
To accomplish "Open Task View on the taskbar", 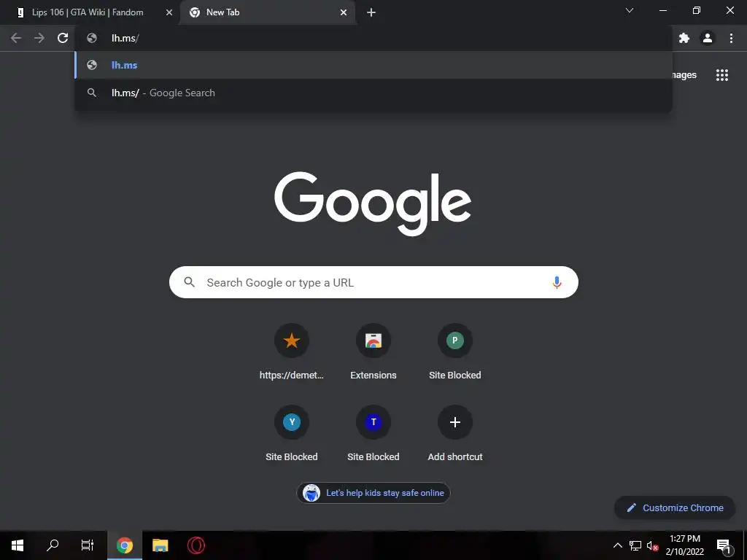I will 88,545.
